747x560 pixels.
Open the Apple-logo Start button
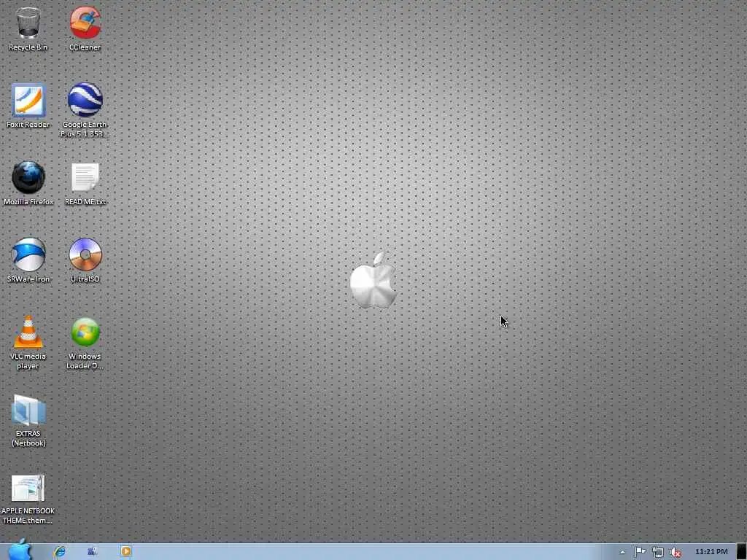[19, 551]
